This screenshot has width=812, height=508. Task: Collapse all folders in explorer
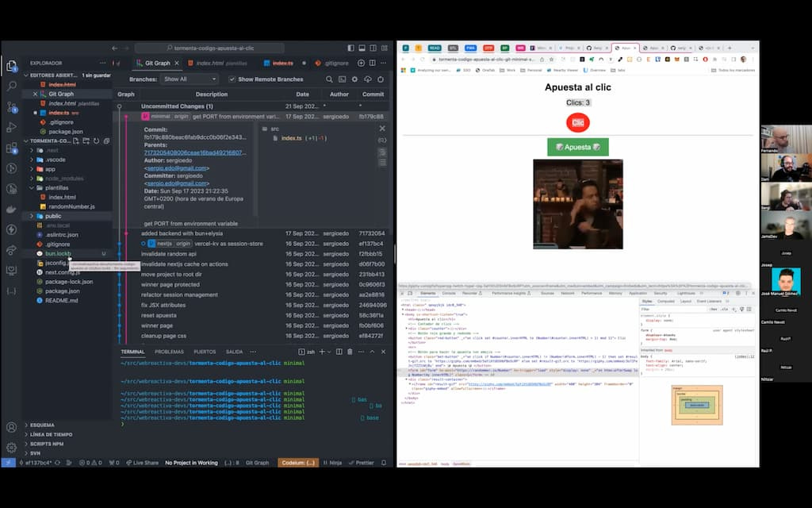[106, 141]
